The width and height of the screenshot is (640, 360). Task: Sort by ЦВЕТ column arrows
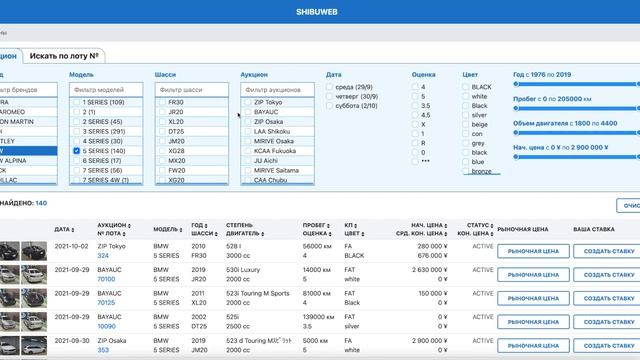tap(362, 234)
